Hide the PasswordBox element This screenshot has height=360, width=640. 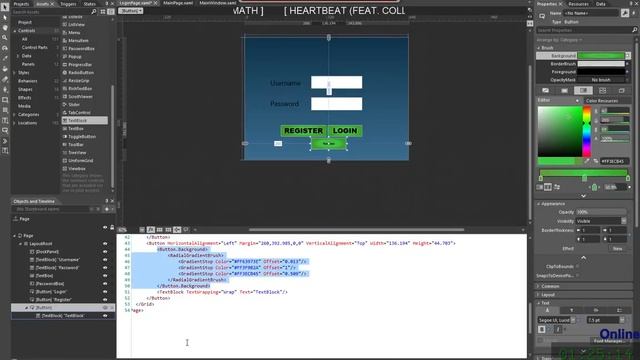click(x=105, y=284)
